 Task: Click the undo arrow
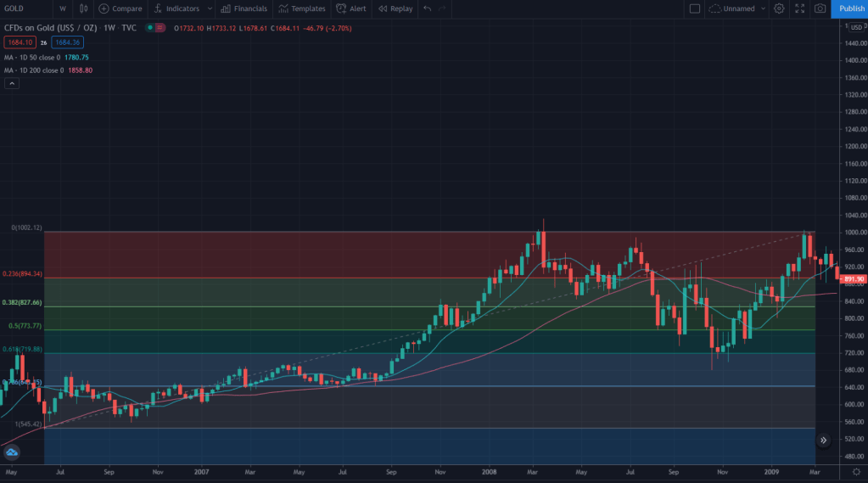427,8
